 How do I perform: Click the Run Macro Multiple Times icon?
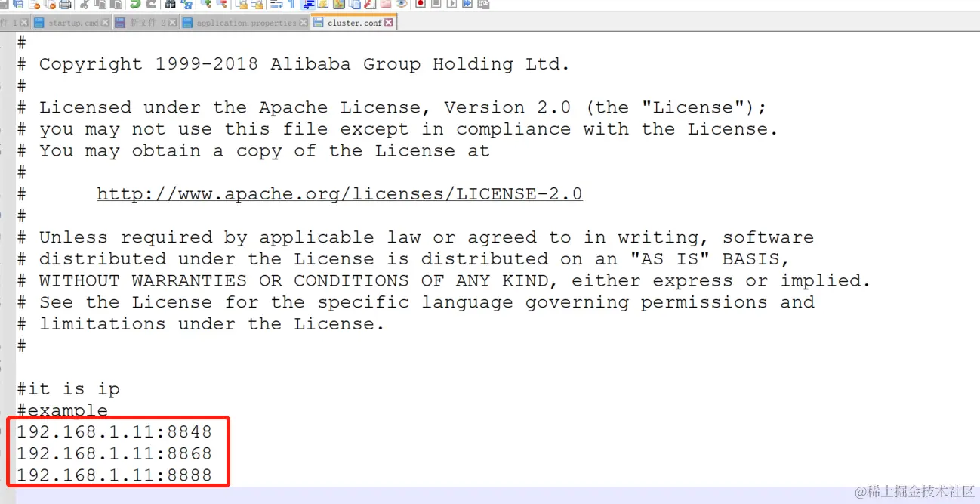(467, 4)
